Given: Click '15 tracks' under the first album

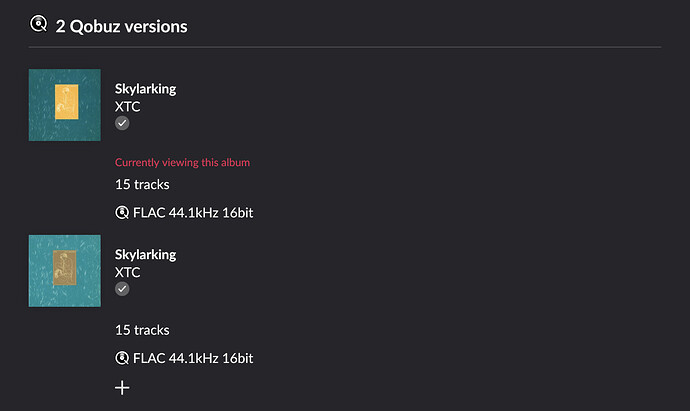Looking at the screenshot, I should tap(142, 184).
